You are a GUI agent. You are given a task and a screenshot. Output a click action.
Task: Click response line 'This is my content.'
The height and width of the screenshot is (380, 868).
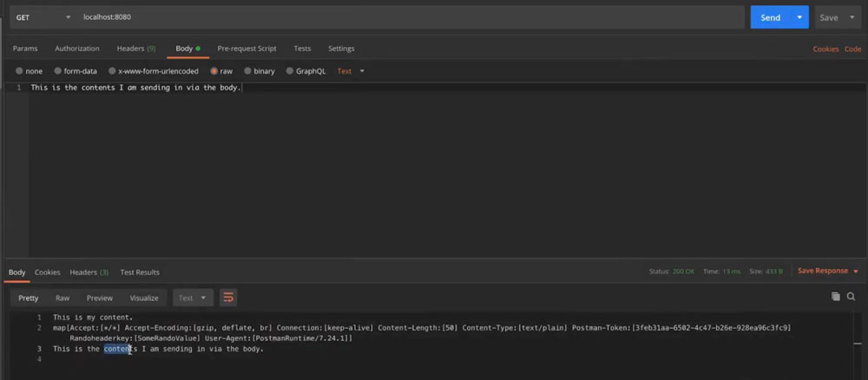(x=93, y=318)
